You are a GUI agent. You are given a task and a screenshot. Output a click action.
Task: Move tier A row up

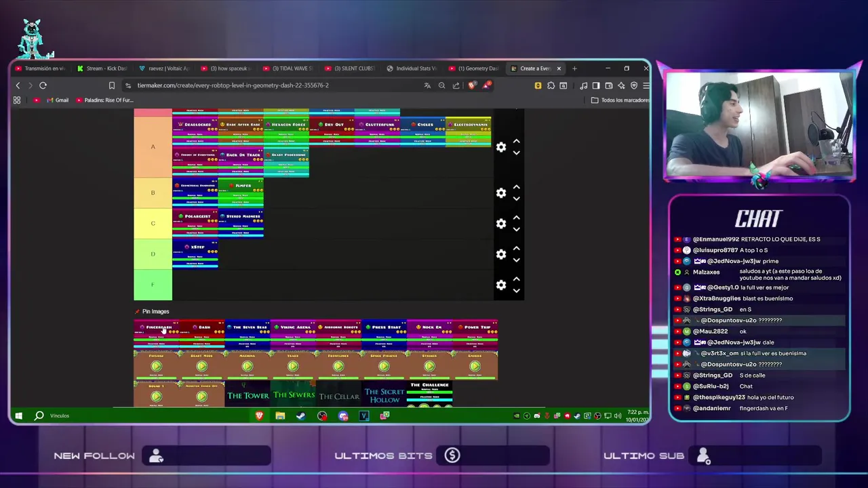point(516,141)
